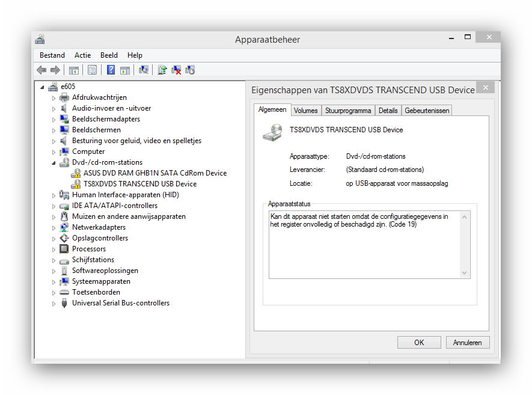Open the Bestand menu

[x=52, y=55]
